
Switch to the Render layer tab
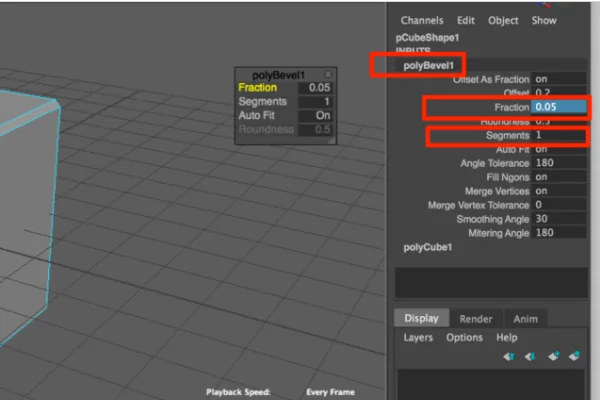click(476, 318)
